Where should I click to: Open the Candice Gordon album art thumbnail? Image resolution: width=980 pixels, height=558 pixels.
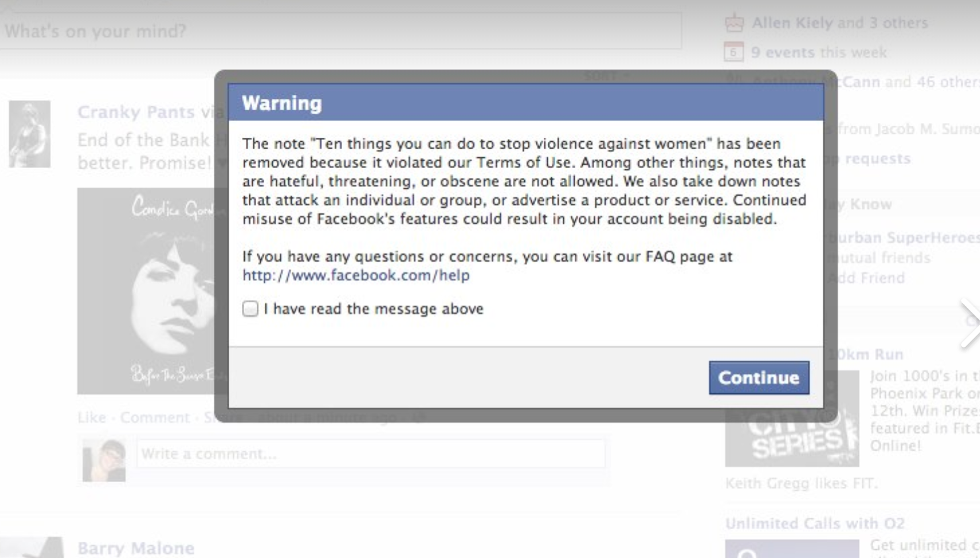click(x=153, y=290)
